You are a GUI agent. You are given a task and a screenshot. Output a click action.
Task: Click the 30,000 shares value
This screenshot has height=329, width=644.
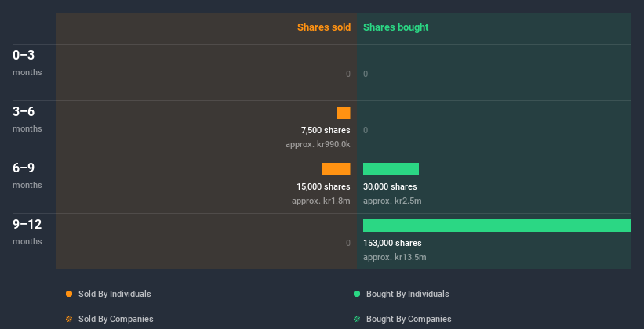pos(390,186)
